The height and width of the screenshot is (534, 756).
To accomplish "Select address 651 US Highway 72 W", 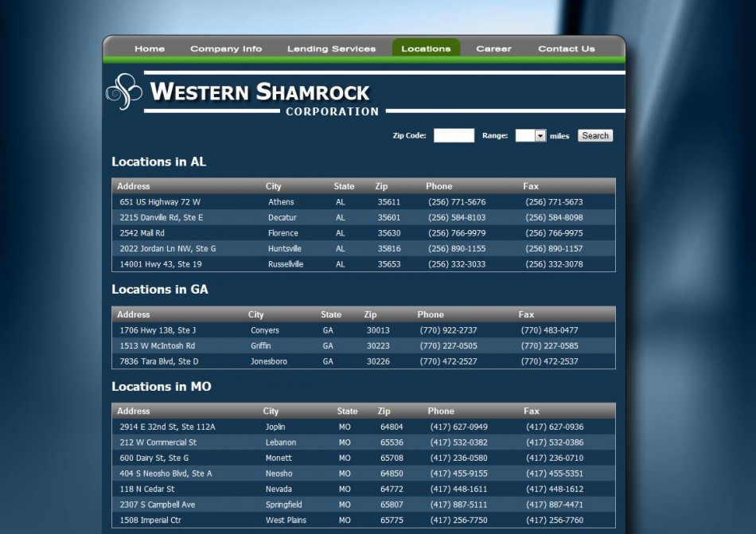I will [160, 202].
